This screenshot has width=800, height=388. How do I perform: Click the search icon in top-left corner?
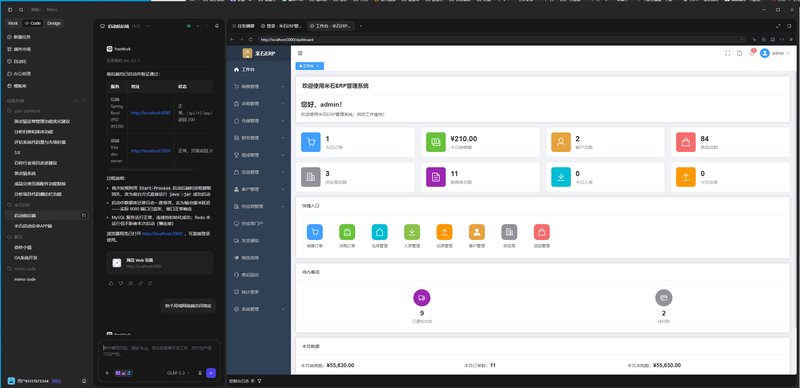click(x=21, y=10)
